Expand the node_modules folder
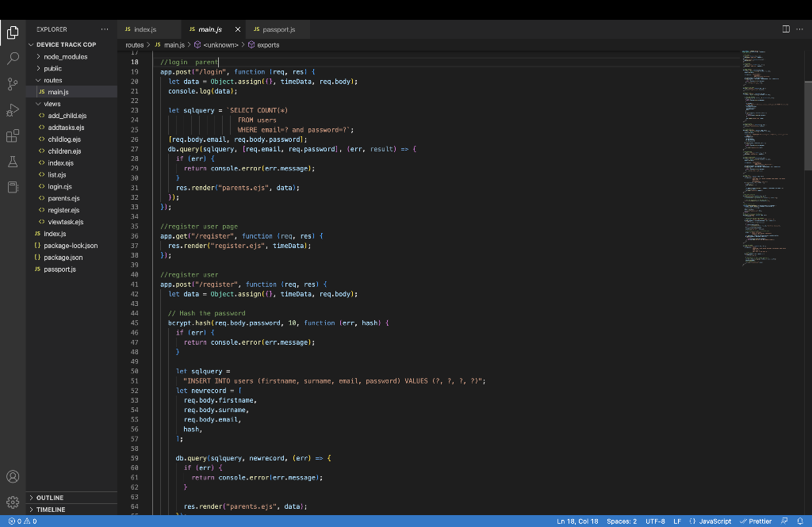The width and height of the screenshot is (812, 527). pyautogui.click(x=65, y=57)
